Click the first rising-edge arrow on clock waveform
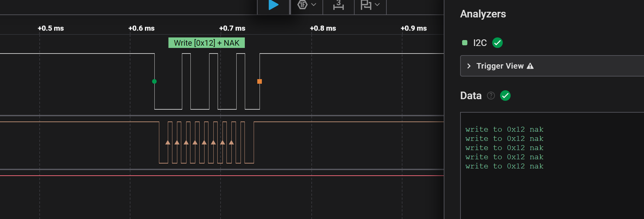Viewport: 644px width, 219px height. coord(168,142)
